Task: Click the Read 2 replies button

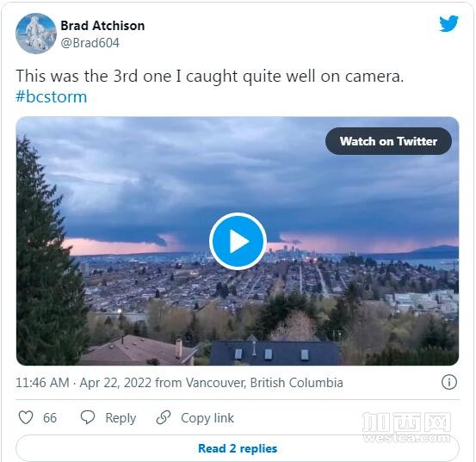Action: point(238,448)
